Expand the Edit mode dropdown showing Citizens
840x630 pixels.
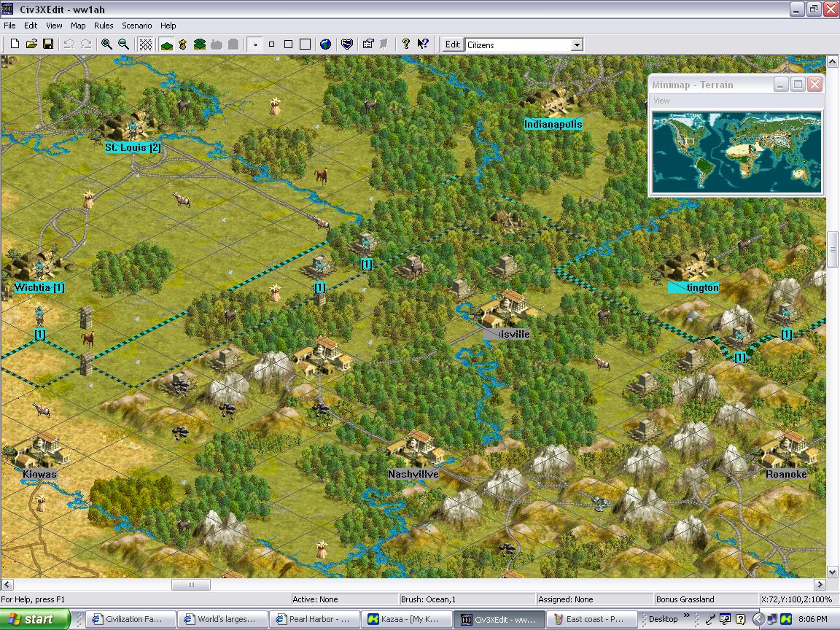pos(577,45)
